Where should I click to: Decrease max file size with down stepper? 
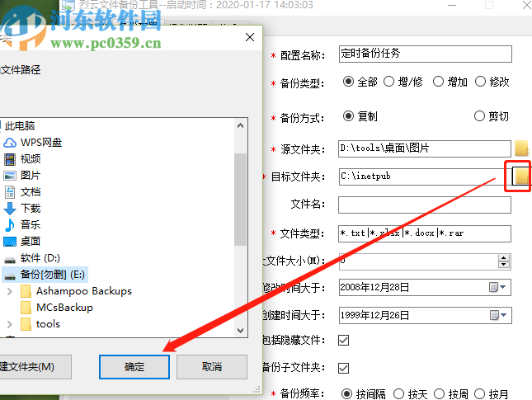coord(504,265)
